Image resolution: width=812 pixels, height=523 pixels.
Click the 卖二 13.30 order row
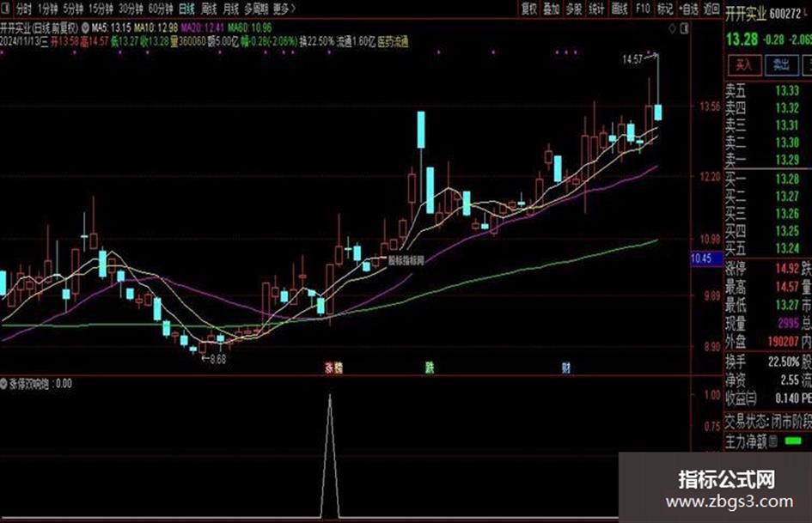pos(763,142)
